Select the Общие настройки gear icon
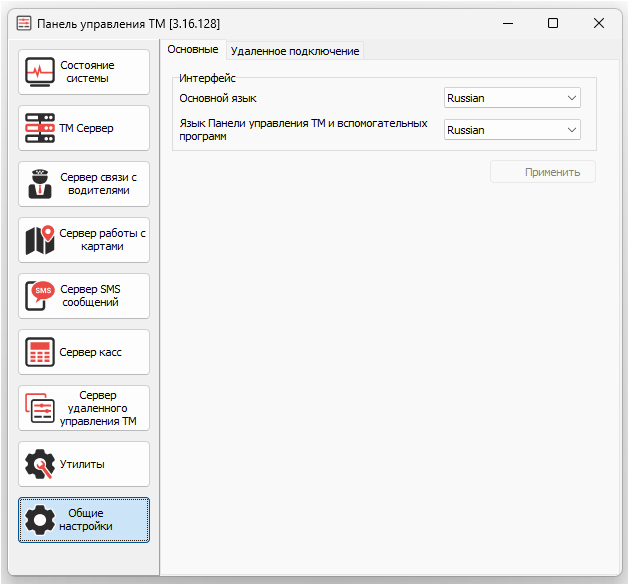Viewport: 629px width, 585px height. point(40,520)
